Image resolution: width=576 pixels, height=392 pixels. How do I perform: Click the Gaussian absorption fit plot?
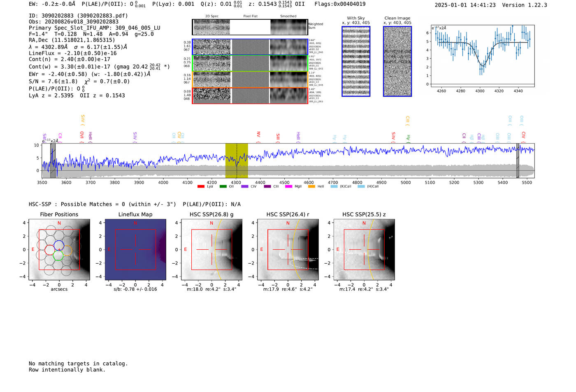click(483, 56)
